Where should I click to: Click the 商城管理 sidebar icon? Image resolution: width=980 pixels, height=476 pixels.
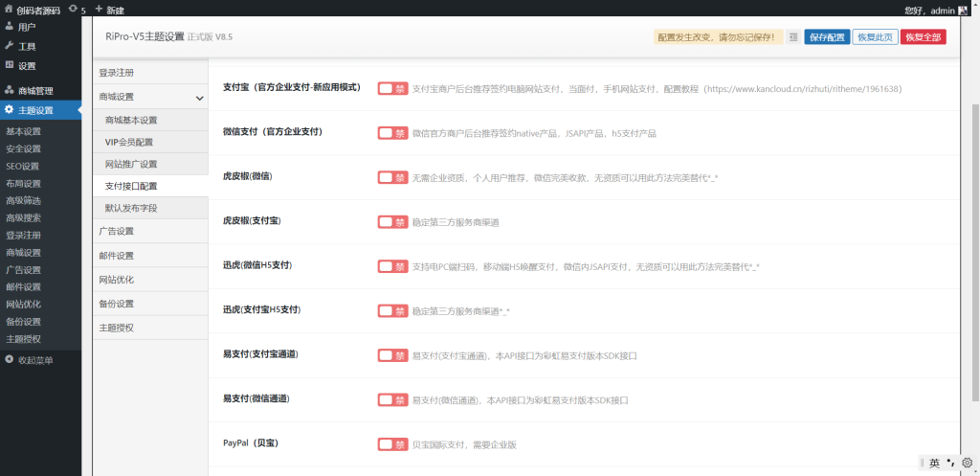10,91
